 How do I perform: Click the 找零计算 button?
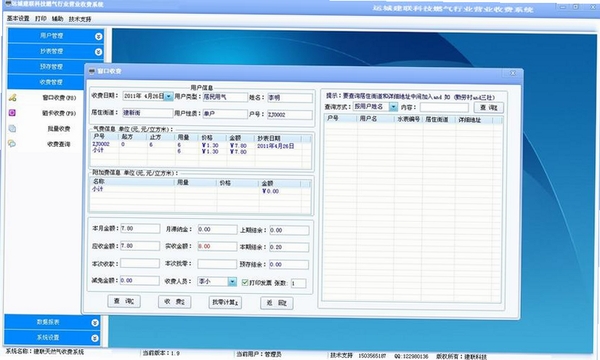225,302
